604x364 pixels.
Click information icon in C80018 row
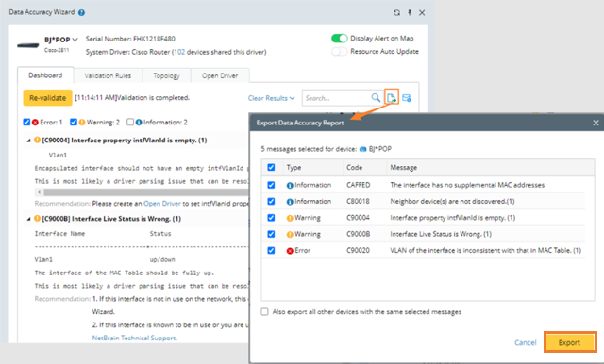point(290,202)
